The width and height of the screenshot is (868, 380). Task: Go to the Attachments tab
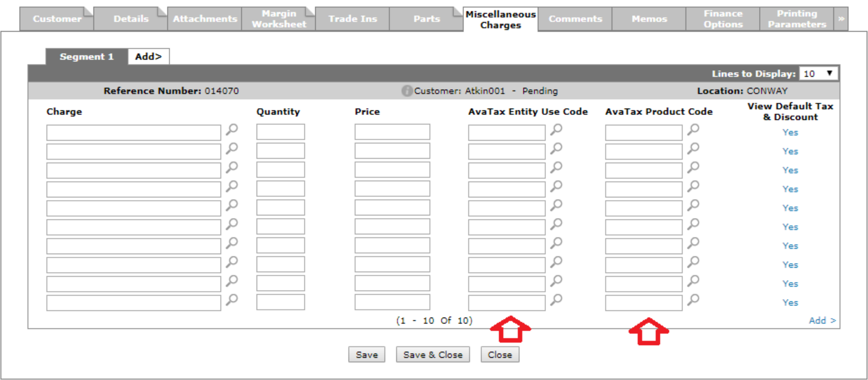[205, 19]
